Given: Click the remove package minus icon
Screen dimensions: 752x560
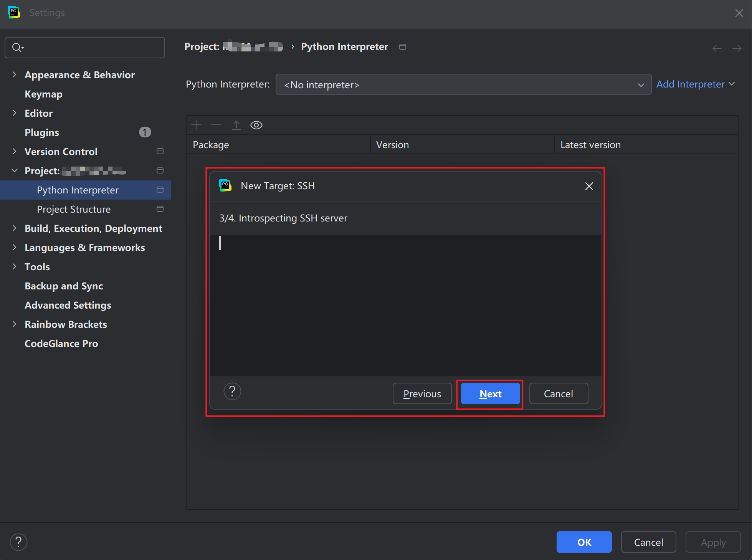Looking at the screenshot, I should click(x=216, y=125).
